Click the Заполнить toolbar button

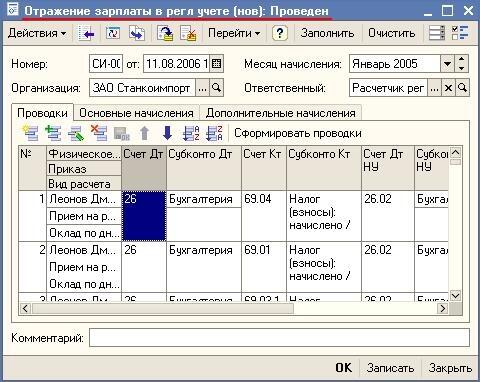pos(327,33)
